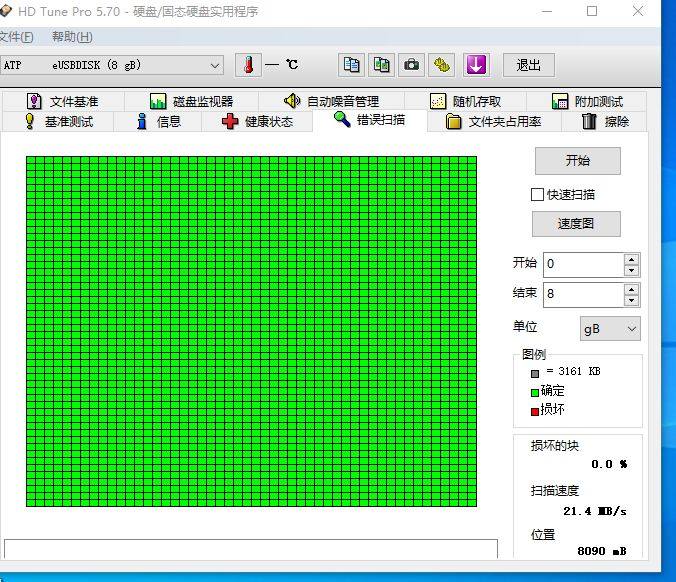Image resolution: width=676 pixels, height=582 pixels.
Task: Maximize the HD Tune Pro window
Action: [592, 11]
